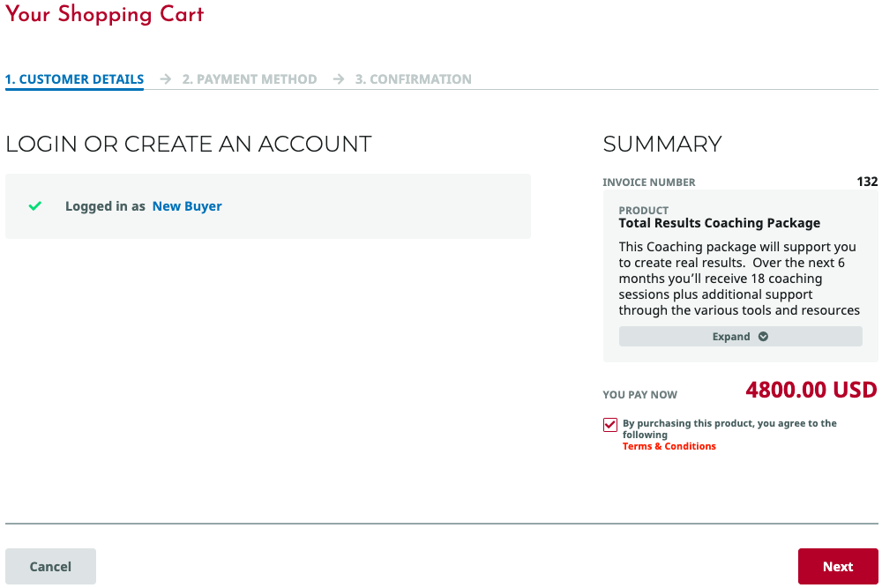The width and height of the screenshot is (882, 588).
Task: Open the New Buyer account link
Action: (x=187, y=206)
